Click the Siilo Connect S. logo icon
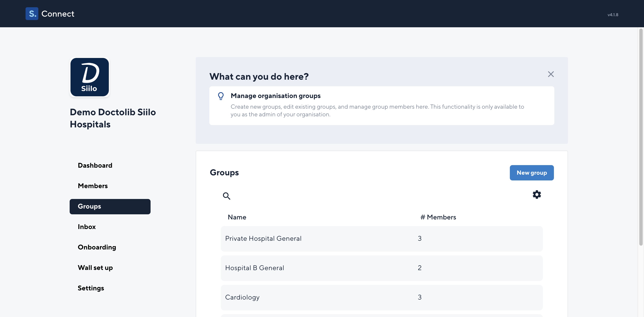Viewport: 644px width, 317px height. [32, 13]
